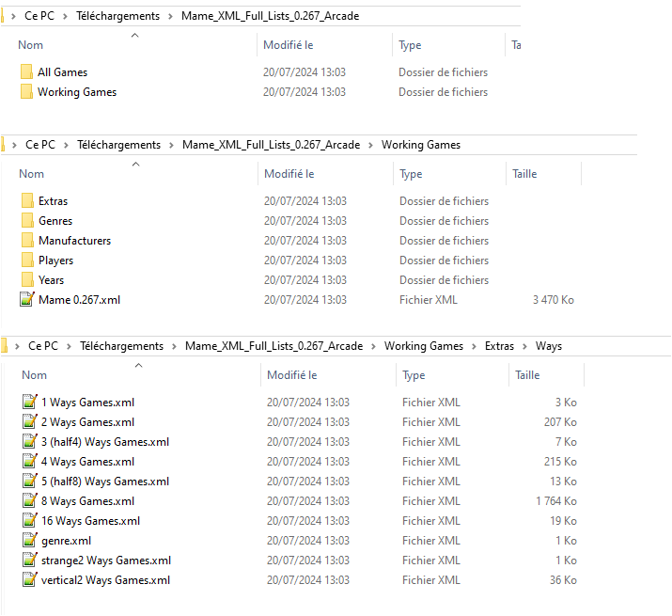Select the 3 (half4) Ways Games.xml file
The image size is (672, 616).
coord(104,442)
